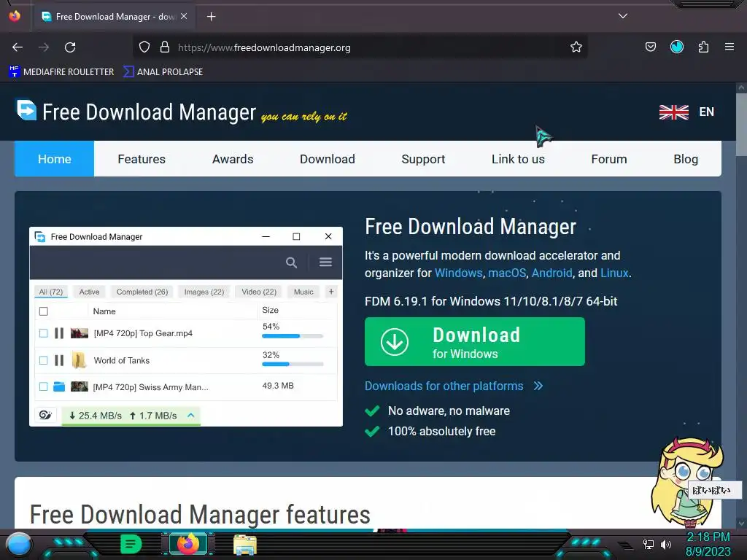The height and width of the screenshot is (560, 747).
Task: Select the Active filter tag
Action: click(89, 292)
